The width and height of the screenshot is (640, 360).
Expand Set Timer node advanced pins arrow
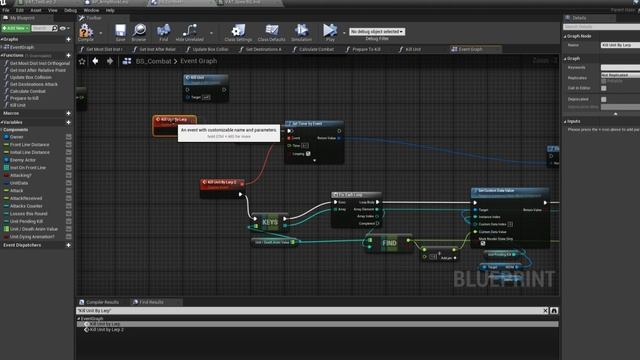tap(314, 160)
